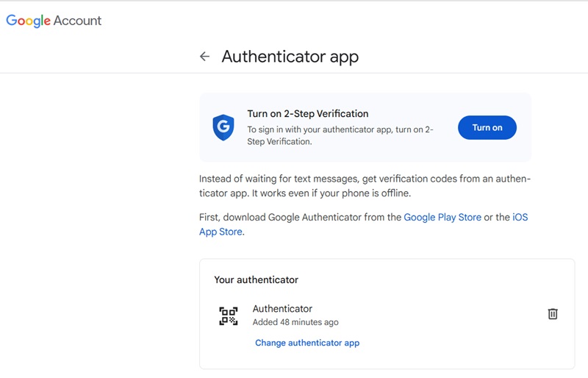
Task: Click the "Authenticator" entry name
Action: click(x=282, y=309)
